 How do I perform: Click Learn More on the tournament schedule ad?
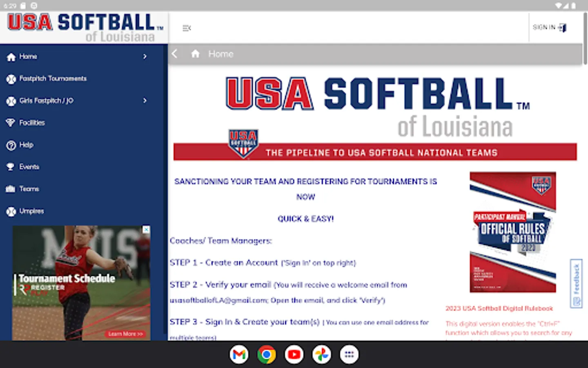125,334
